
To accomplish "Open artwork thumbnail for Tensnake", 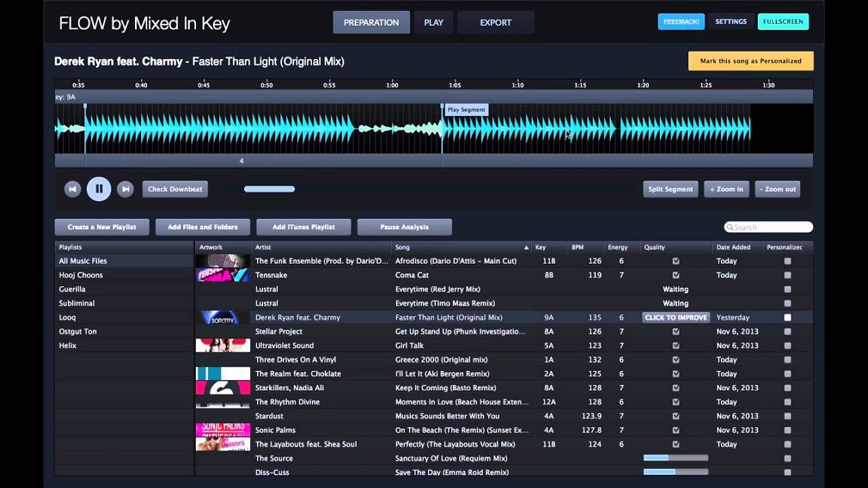I will pos(223,275).
